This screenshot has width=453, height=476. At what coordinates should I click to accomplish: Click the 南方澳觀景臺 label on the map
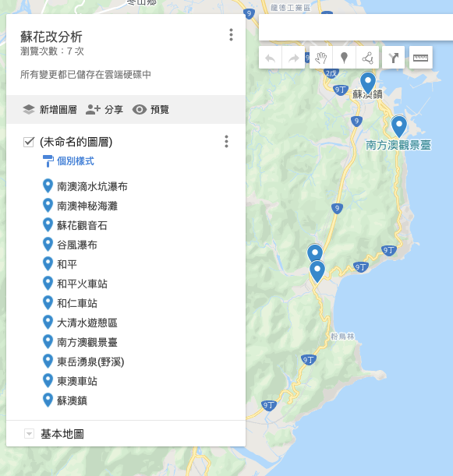coord(398,145)
